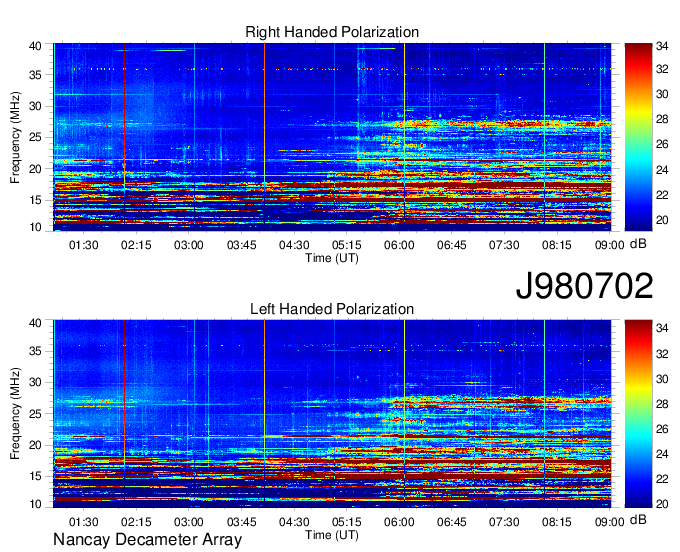Click the right-handed plot's color scale bar
680x552 pixels.
click(638, 137)
